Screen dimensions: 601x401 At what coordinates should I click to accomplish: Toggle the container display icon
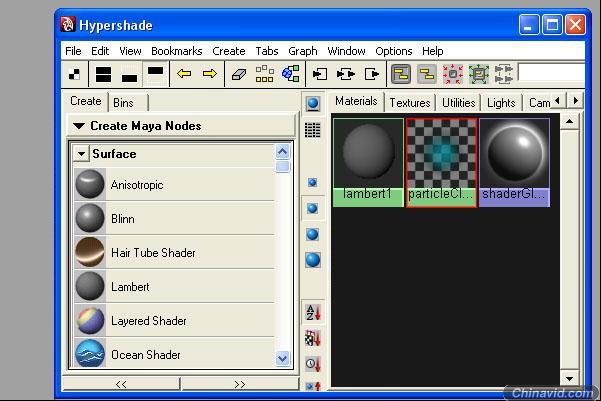401,74
